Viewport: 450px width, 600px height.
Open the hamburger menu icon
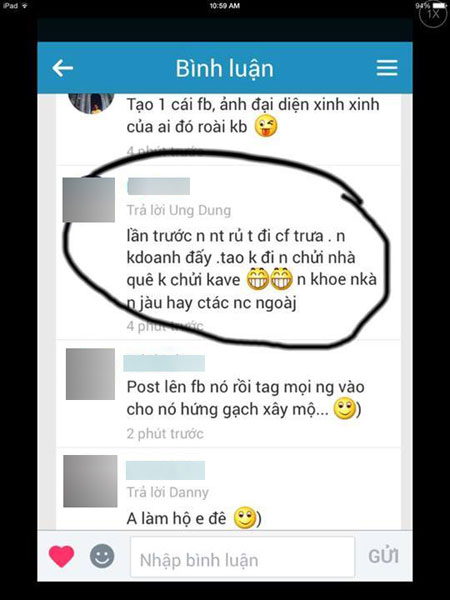click(387, 68)
